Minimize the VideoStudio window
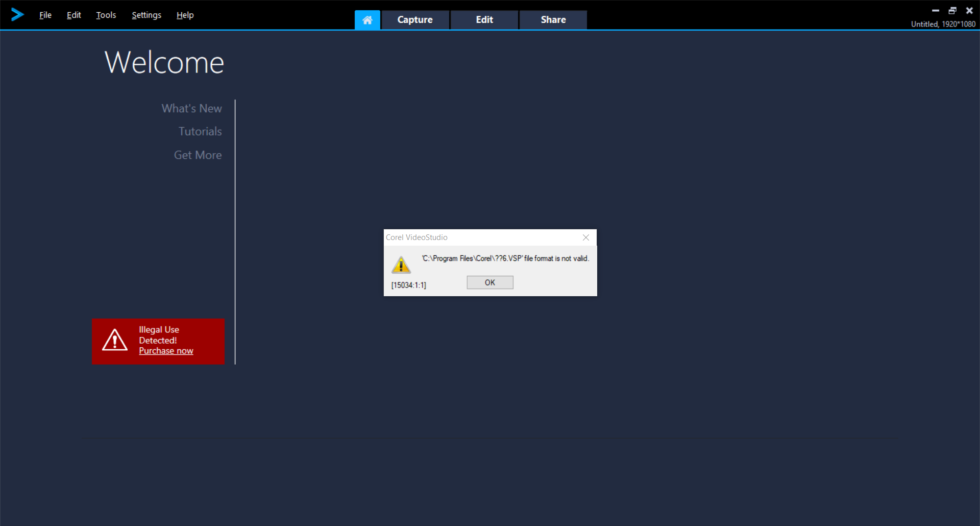This screenshot has height=526, width=980. tap(935, 10)
